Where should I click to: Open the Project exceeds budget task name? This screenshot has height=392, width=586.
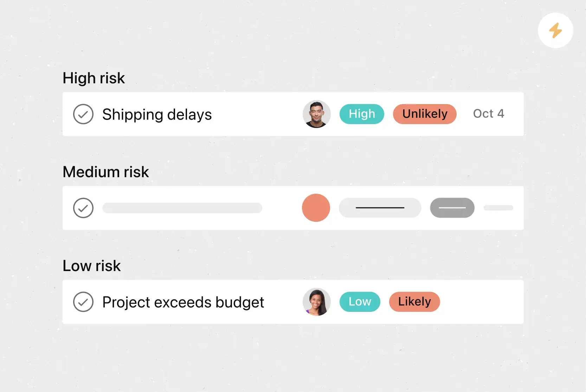coord(183,302)
